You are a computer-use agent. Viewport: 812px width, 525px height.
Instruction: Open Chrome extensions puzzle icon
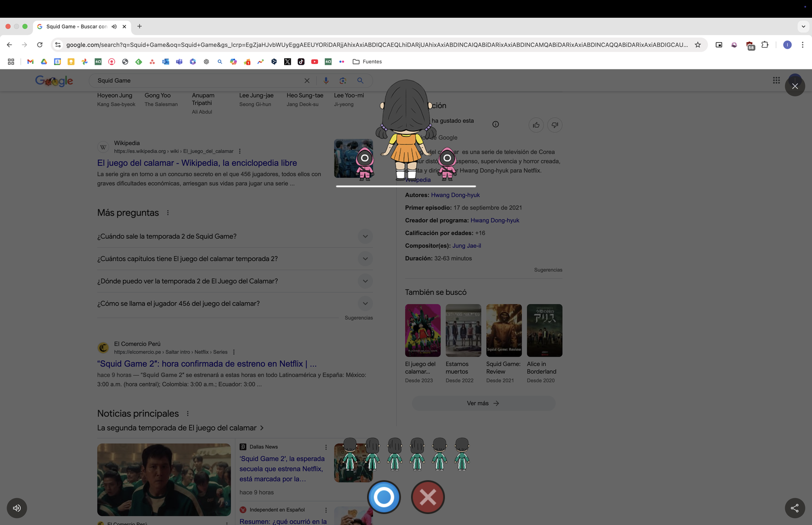(x=765, y=45)
